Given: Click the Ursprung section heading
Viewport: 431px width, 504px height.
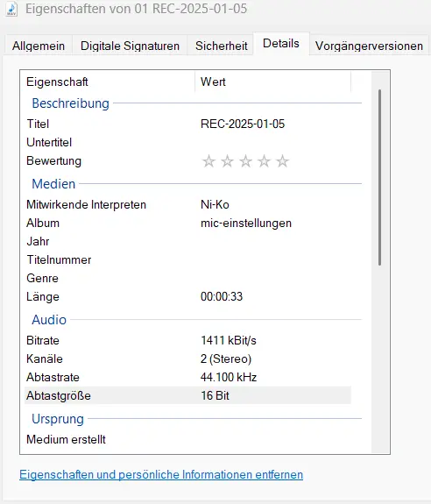Looking at the screenshot, I should tap(58, 419).
